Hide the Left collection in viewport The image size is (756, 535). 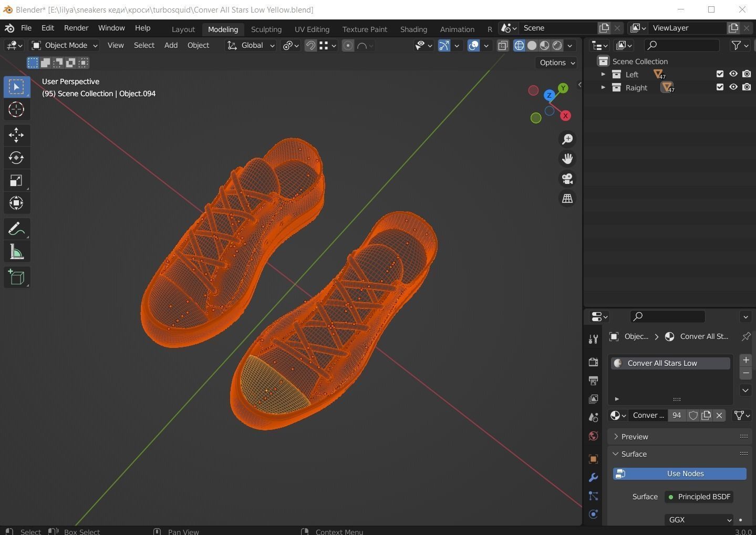click(733, 74)
